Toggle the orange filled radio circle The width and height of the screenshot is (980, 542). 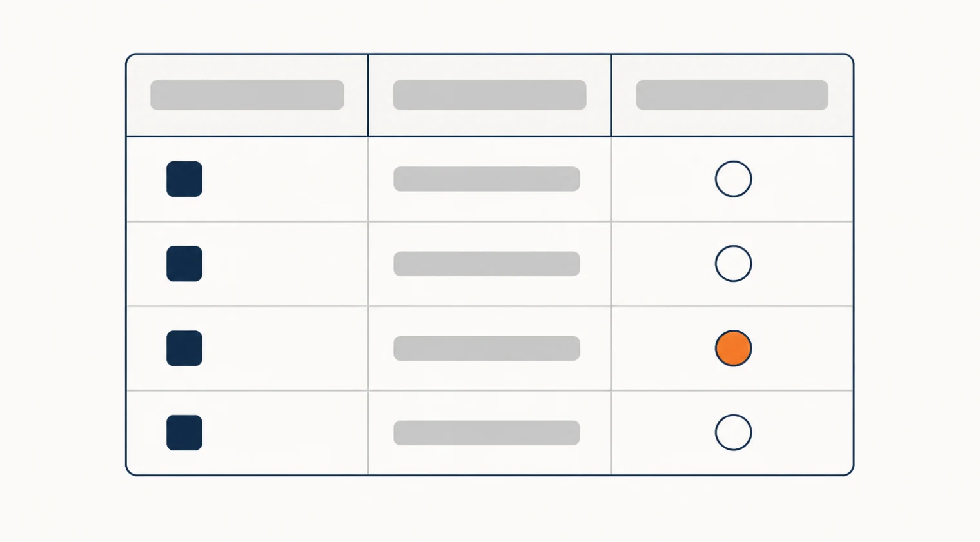(x=733, y=348)
